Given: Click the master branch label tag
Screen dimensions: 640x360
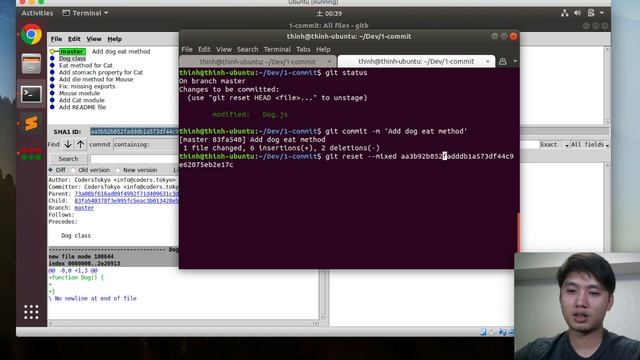Looking at the screenshot, I should [72, 51].
